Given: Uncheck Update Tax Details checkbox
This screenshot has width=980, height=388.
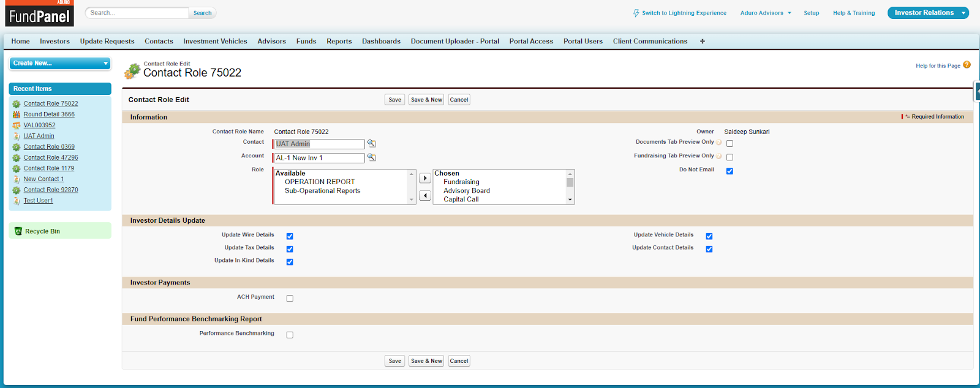Looking at the screenshot, I should click(290, 249).
